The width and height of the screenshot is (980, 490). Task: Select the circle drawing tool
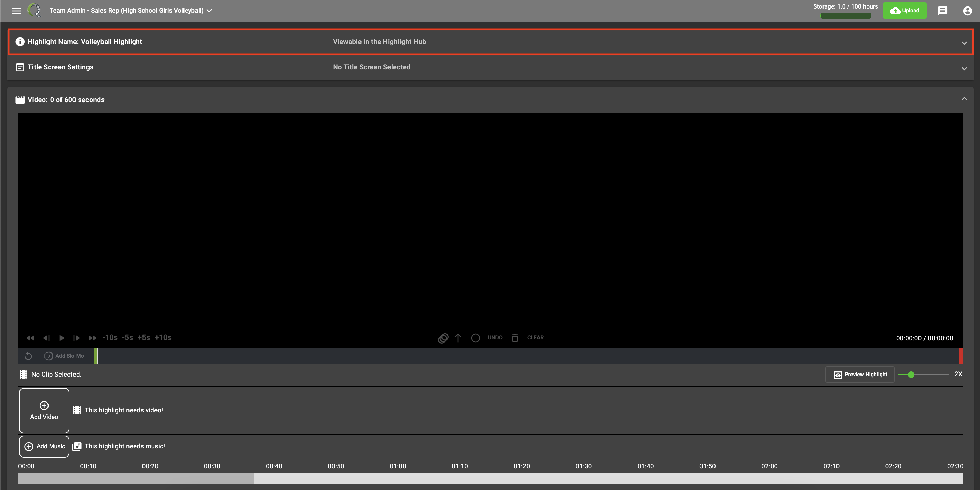[x=476, y=338]
